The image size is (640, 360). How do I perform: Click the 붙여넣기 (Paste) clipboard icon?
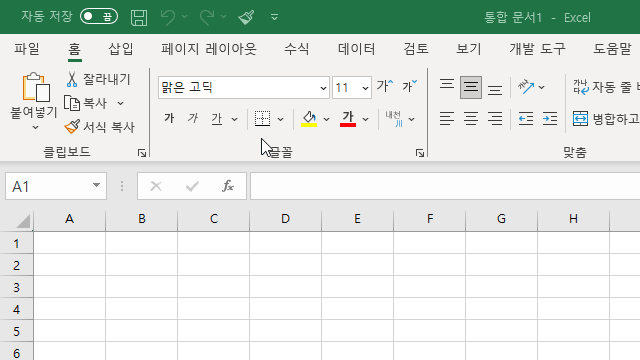(x=36, y=87)
